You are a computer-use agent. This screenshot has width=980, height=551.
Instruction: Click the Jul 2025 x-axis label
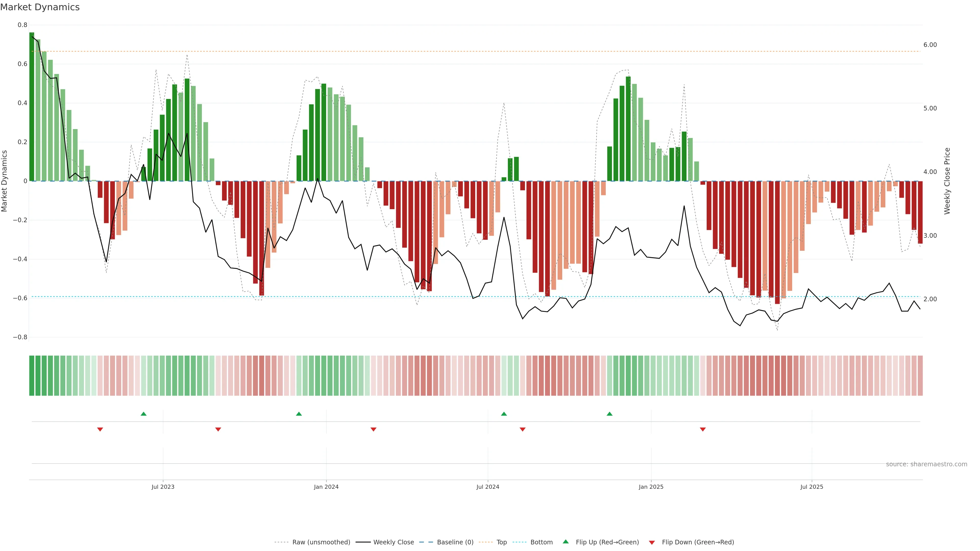pos(812,487)
